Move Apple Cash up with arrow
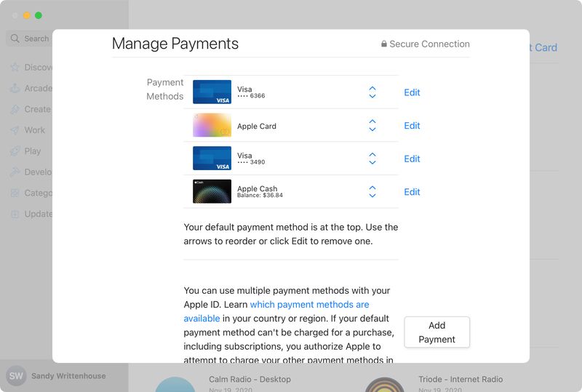Screen dimensions: 582x392 (372, 188)
